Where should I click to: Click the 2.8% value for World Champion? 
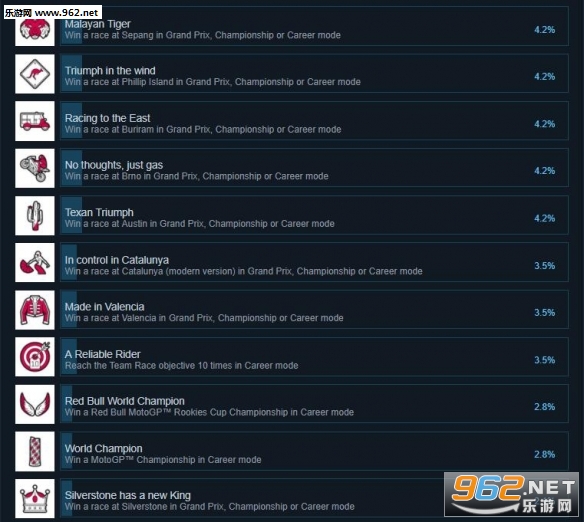[545, 454]
